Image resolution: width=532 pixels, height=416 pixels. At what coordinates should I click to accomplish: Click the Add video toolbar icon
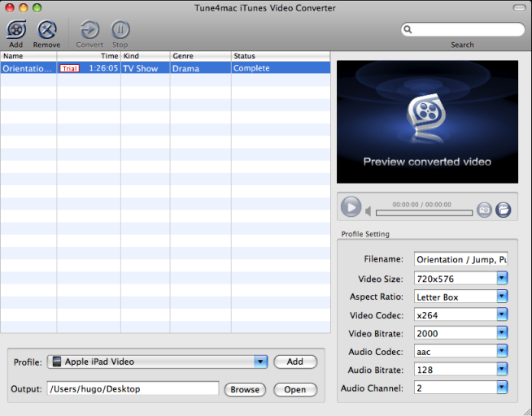pos(16,30)
